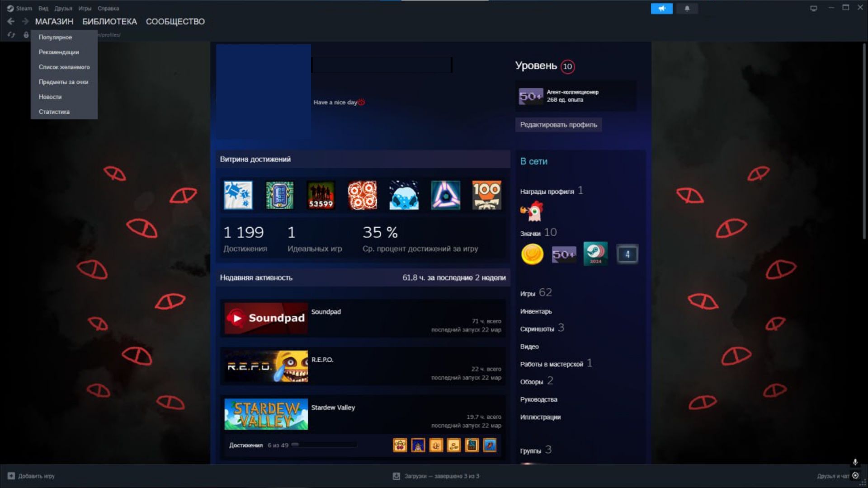View the 53599 achievement icon

[321, 195]
